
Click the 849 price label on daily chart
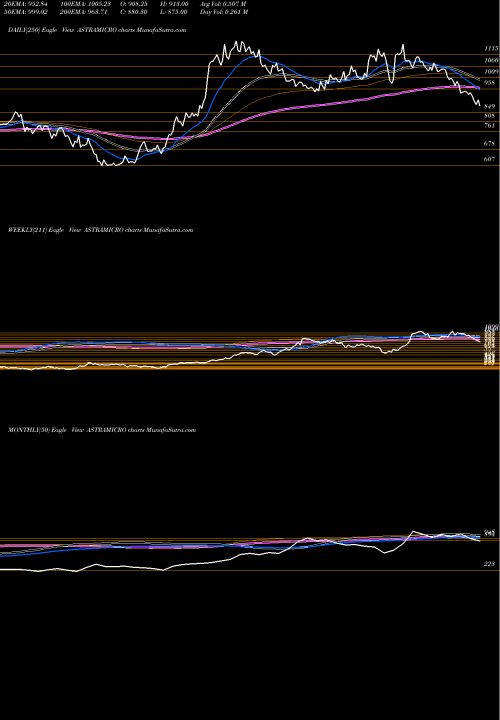pyautogui.click(x=489, y=106)
